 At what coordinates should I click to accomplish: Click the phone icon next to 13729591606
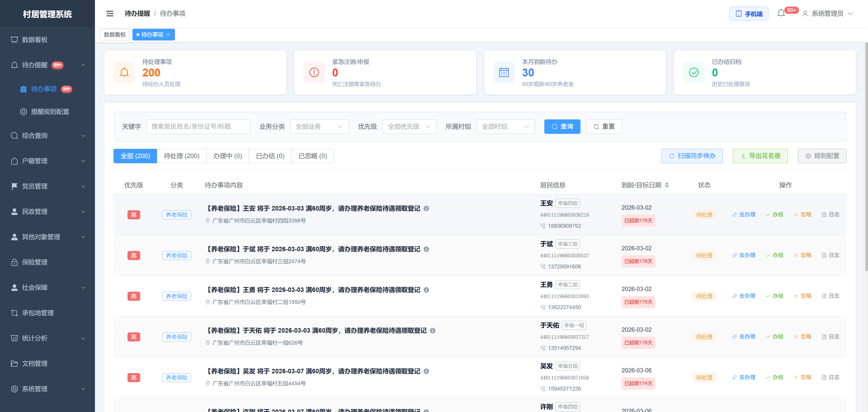543,267
